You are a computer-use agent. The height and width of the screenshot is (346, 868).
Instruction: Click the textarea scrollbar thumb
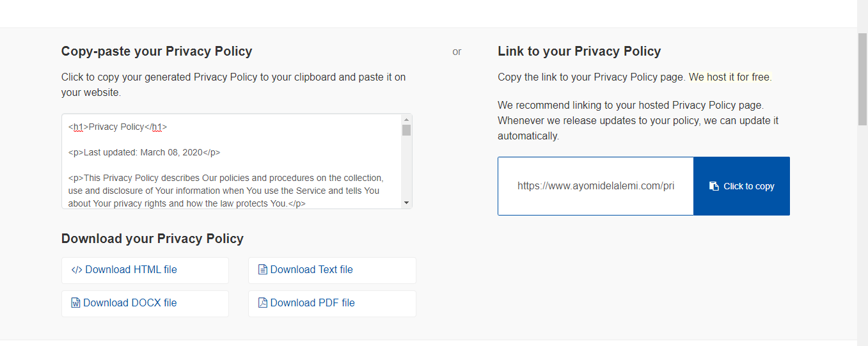click(x=406, y=130)
